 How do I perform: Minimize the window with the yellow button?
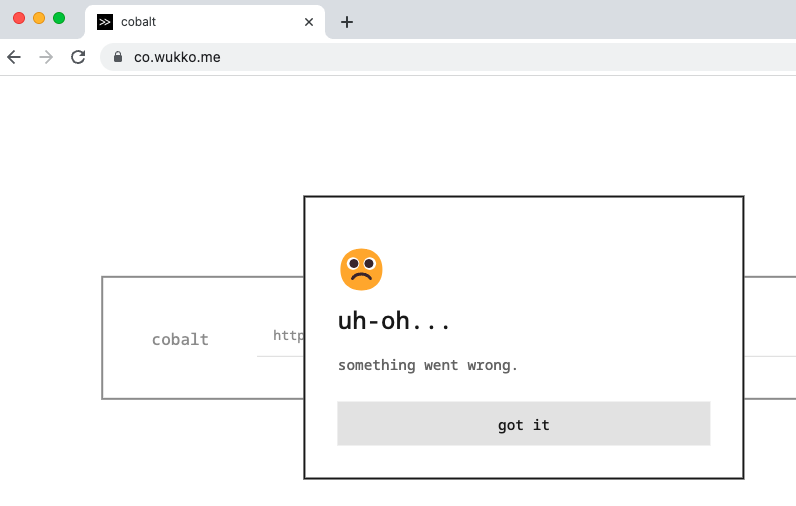[x=39, y=18]
